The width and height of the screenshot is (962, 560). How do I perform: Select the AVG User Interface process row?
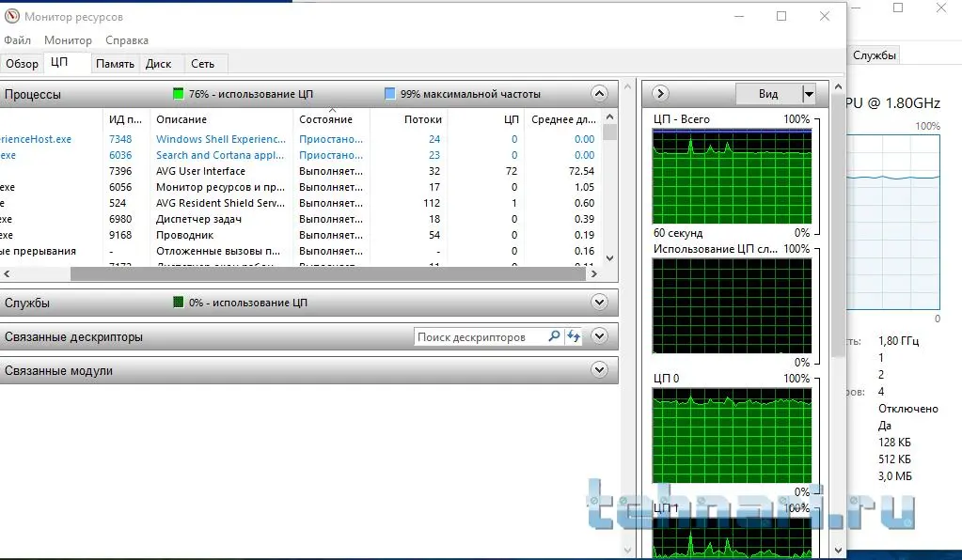[x=301, y=171]
